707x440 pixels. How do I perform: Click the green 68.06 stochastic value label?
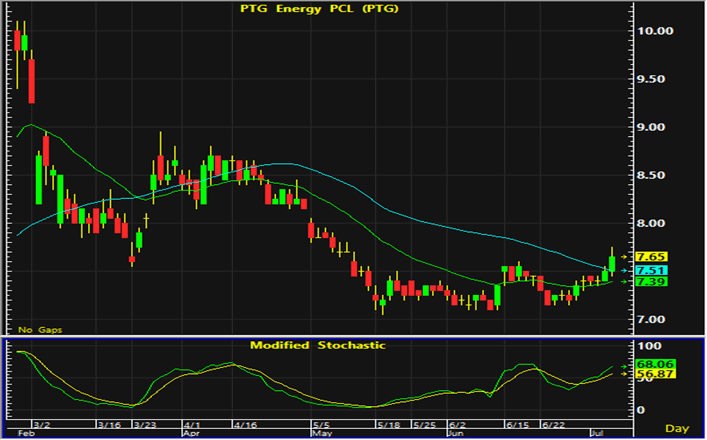(655, 364)
